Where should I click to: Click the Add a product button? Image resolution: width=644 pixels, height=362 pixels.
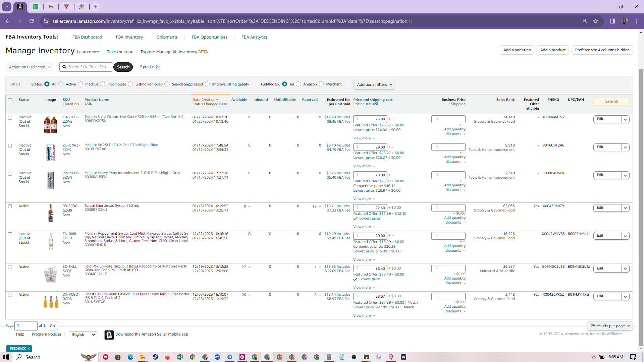click(x=553, y=50)
